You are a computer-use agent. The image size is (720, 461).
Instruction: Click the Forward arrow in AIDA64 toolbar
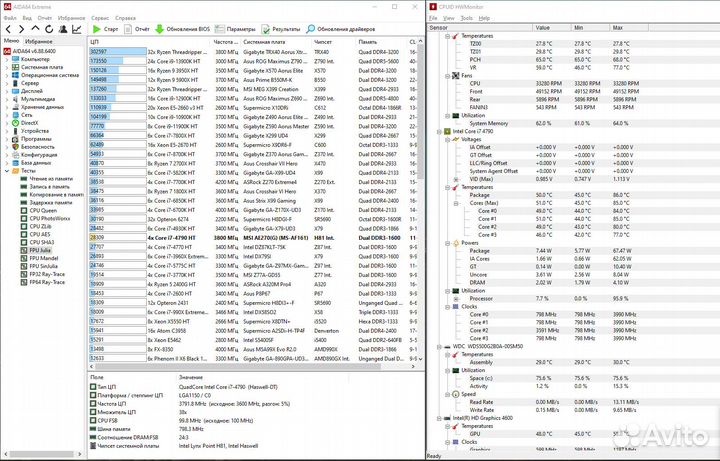(21, 29)
